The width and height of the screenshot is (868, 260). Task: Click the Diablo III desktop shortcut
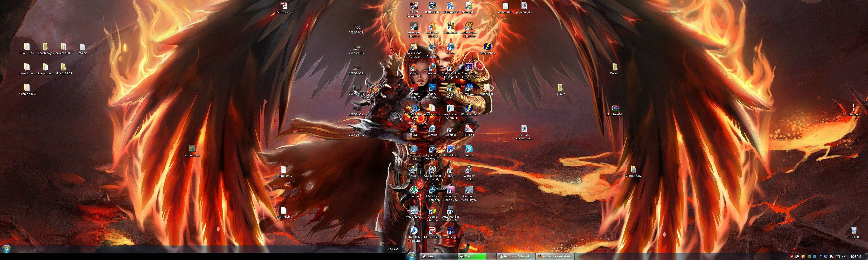450,129
